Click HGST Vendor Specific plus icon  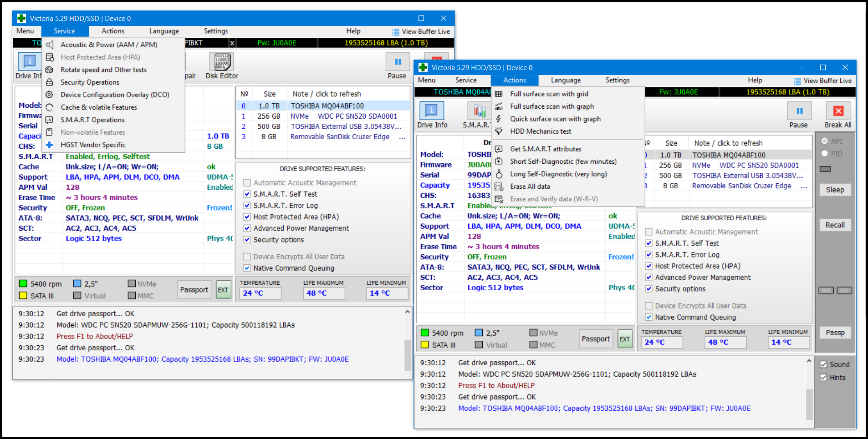coord(50,145)
